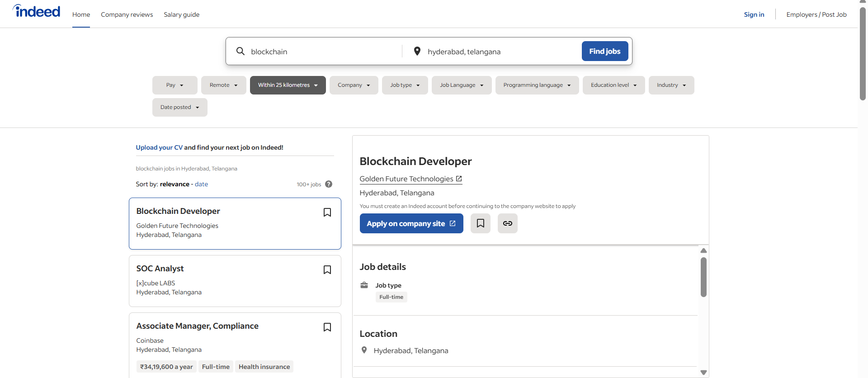Expand the Date posted filter
Image resolution: width=868 pixels, height=378 pixels.
[179, 107]
